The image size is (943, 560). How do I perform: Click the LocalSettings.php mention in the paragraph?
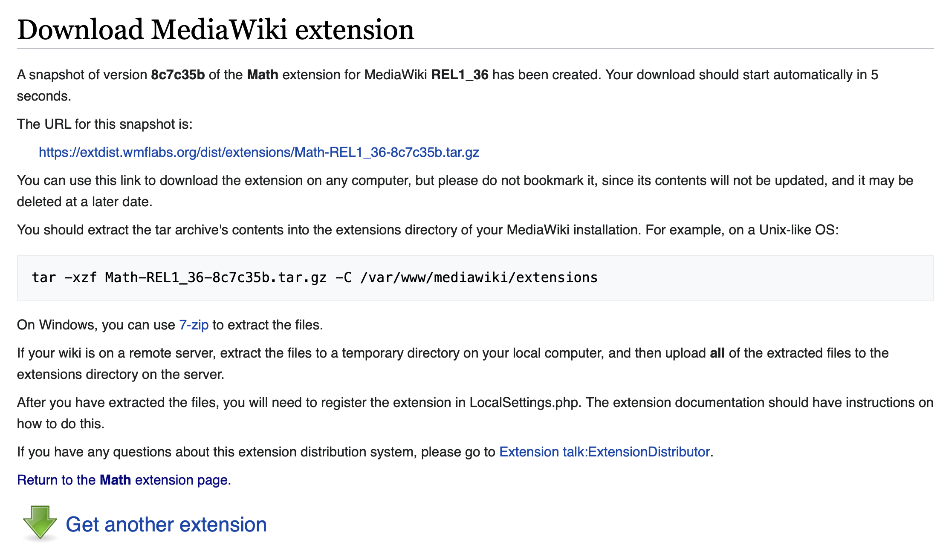[x=525, y=403]
